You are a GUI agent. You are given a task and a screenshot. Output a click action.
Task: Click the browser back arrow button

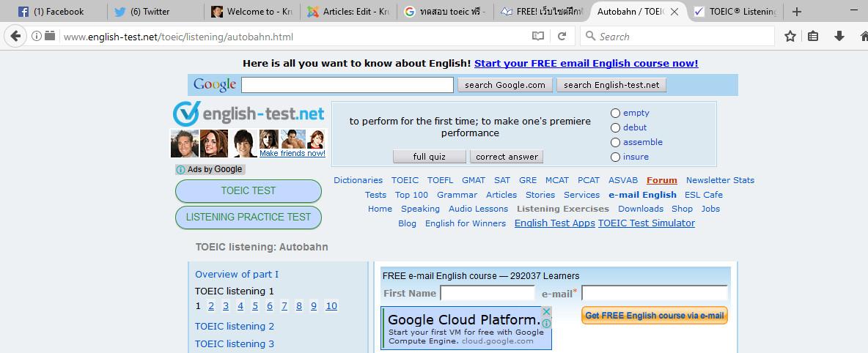(18, 36)
